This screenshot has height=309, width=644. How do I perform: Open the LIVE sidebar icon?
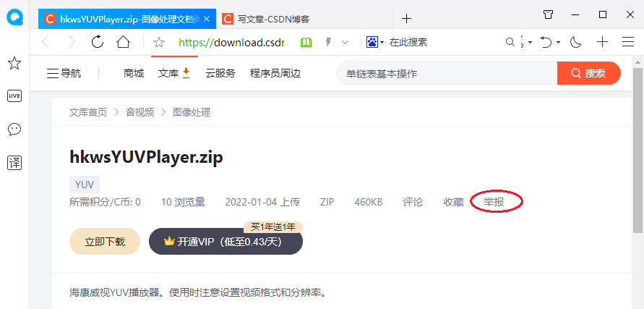14,96
